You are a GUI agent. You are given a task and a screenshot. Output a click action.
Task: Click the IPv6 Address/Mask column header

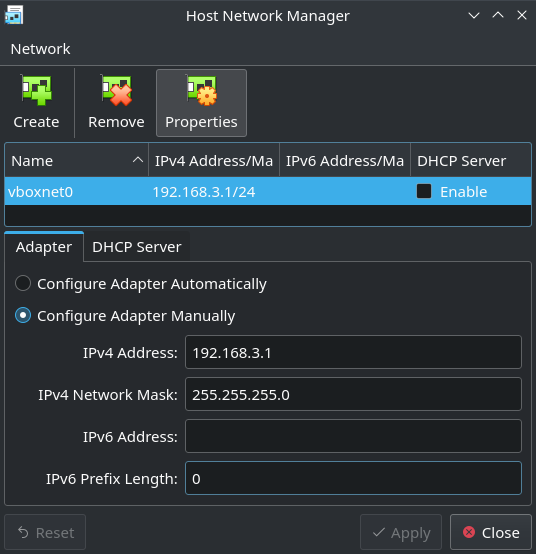point(345,161)
